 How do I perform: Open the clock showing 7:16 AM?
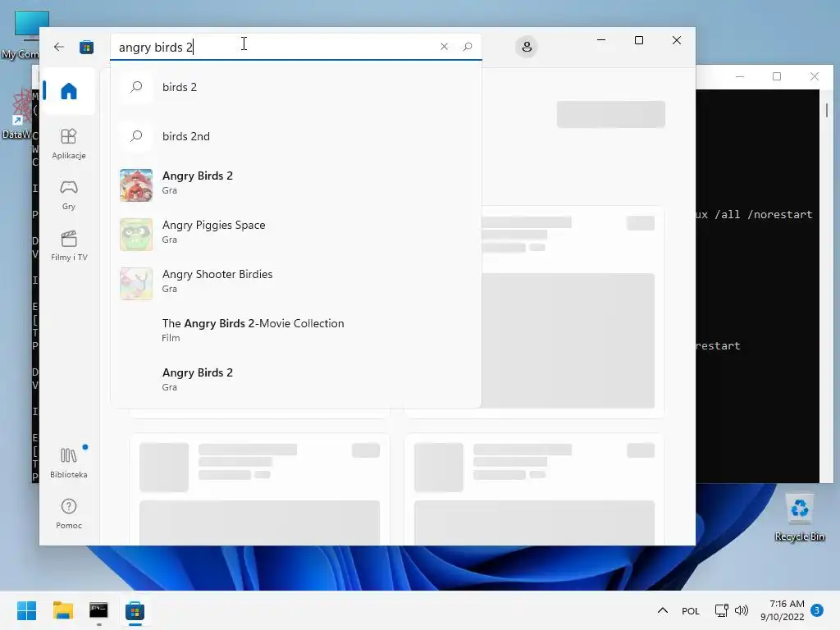[x=782, y=610]
